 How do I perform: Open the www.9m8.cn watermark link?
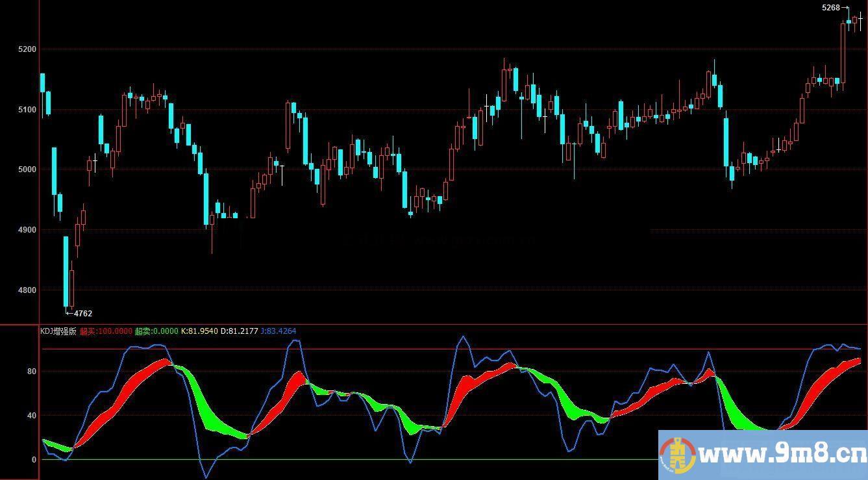[x=783, y=455]
